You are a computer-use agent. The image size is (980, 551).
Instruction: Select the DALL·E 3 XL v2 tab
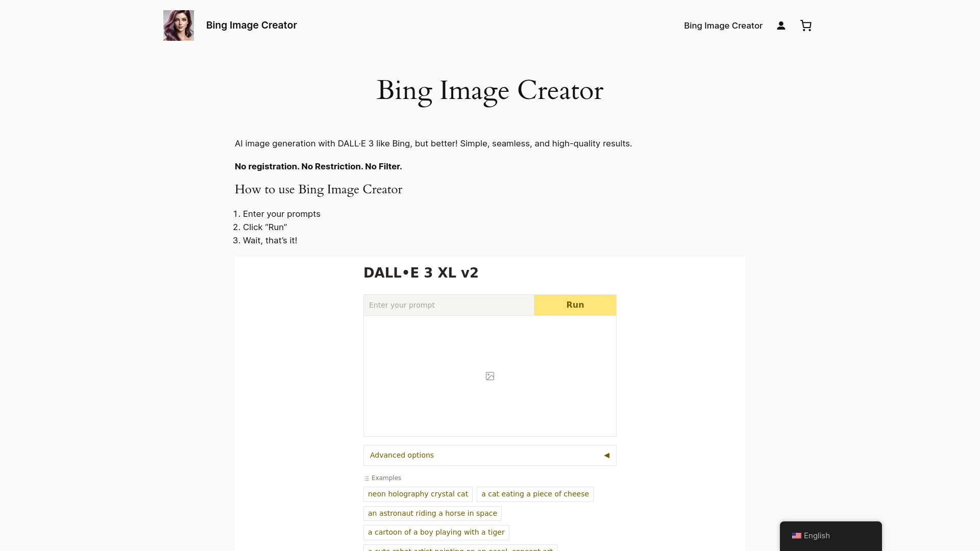(421, 272)
